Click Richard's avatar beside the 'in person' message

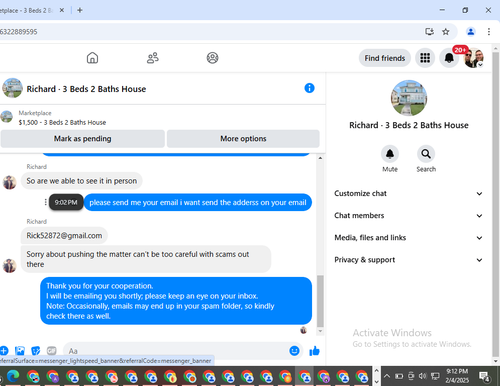click(9, 182)
